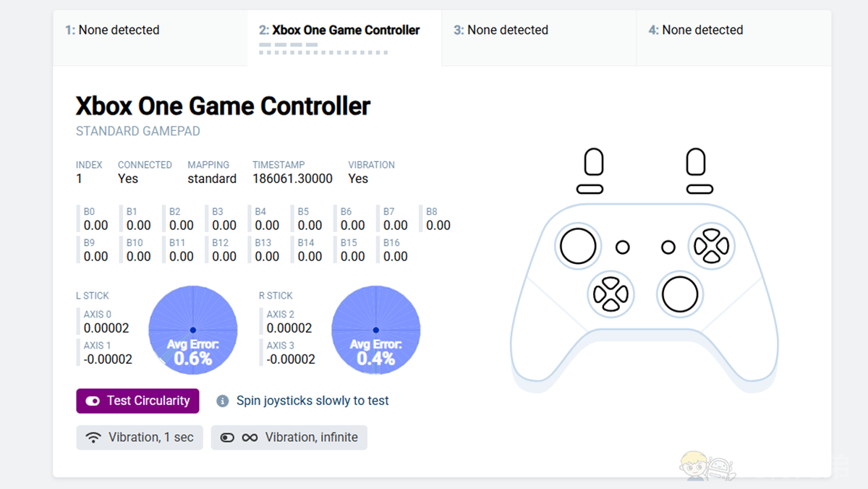Click the small left center button on diagram

tap(623, 247)
